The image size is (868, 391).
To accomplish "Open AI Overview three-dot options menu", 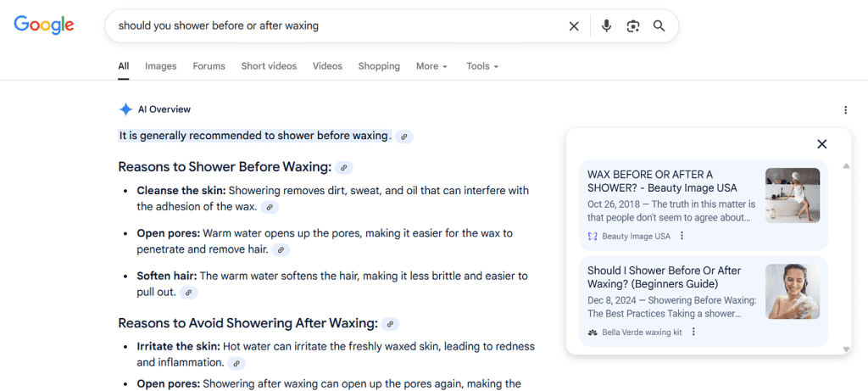I will [845, 110].
